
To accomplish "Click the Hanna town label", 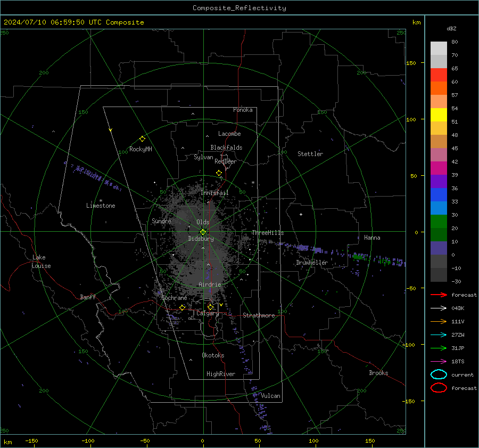I will (x=372, y=238).
